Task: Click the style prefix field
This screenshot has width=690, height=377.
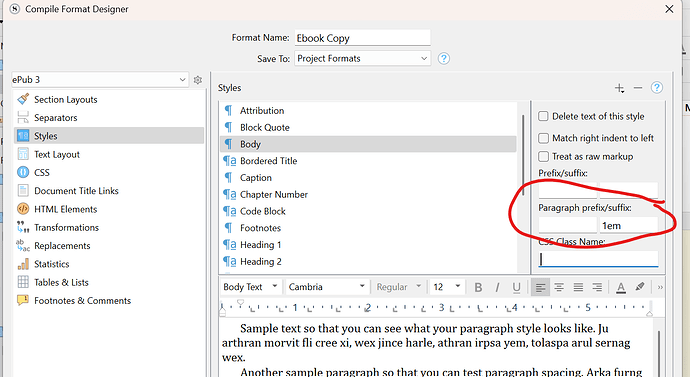Action: coord(568,191)
